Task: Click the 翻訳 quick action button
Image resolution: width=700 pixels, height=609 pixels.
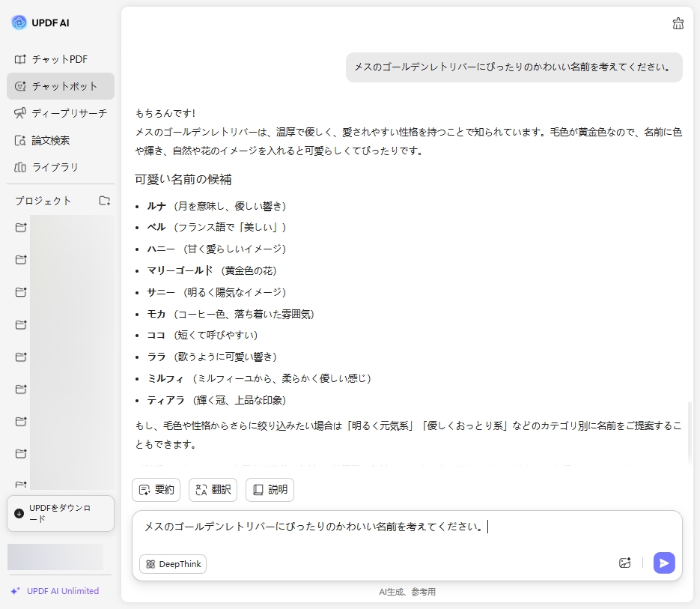Action: tap(213, 490)
